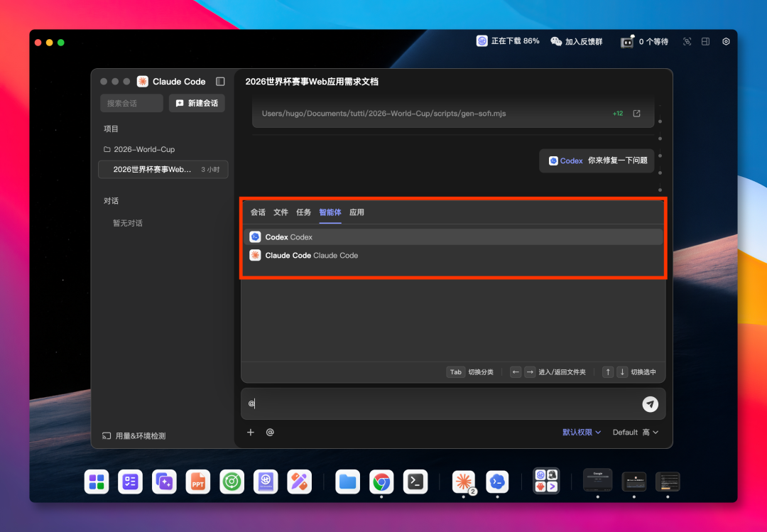This screenshot has width=767, height=532.
Task: Open the Default 高 model dropdown
Action: [636, 432]
